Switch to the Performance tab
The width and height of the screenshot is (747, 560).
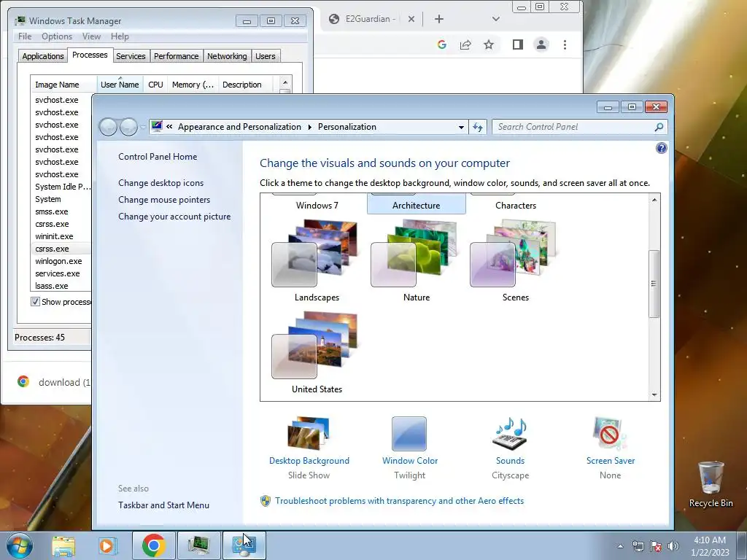pos(176,56)
